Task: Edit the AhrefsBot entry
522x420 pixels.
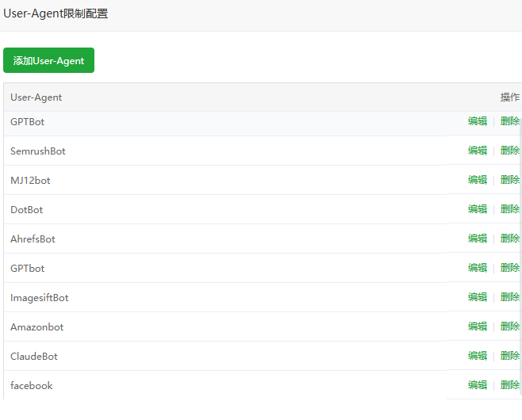Action: 478,238
